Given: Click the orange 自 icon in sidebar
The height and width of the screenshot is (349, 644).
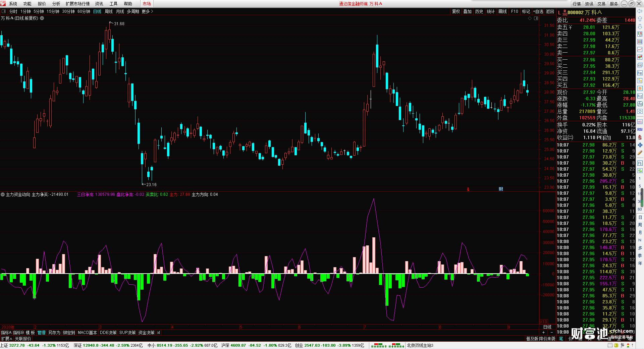Looking at the screenshot, I should (x=640, y=88).
